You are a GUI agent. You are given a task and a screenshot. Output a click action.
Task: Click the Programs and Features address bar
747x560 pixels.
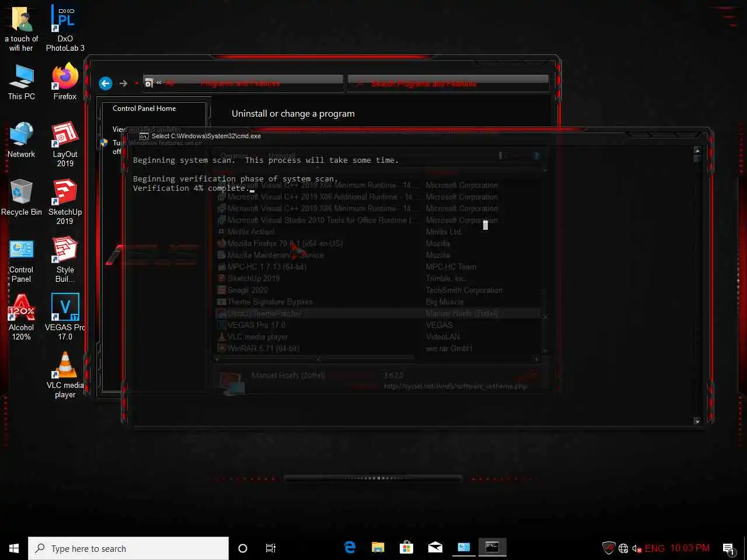tap(243, 83)
